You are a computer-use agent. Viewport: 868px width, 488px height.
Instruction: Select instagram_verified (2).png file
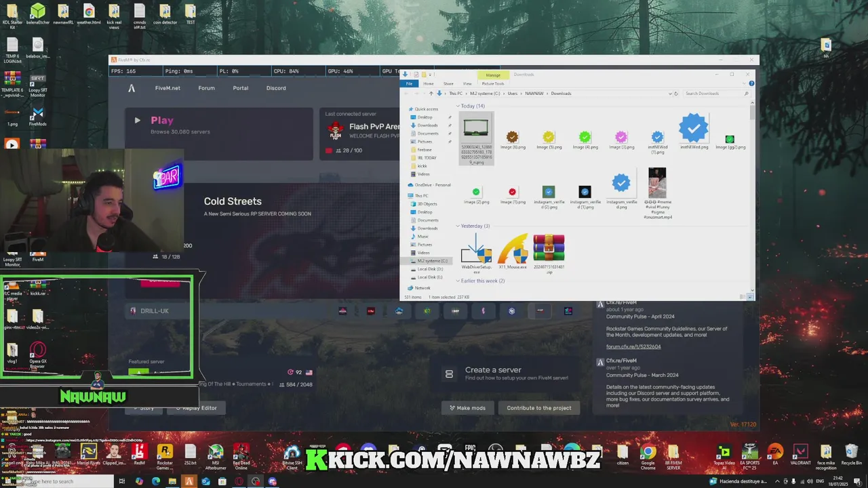pos(549,197)
